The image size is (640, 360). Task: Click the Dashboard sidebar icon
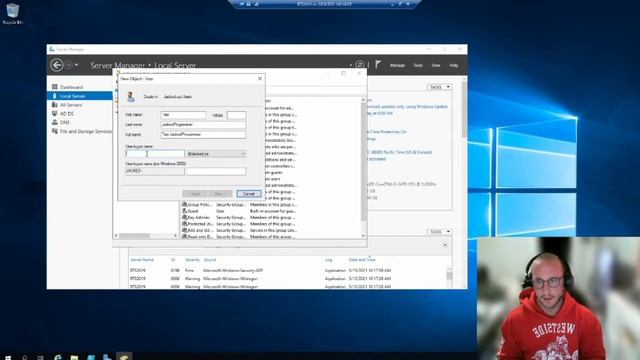[55, 87]
